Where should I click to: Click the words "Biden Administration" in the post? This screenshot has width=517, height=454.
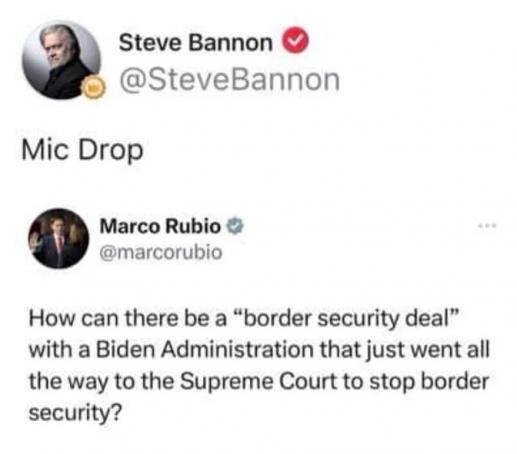(x=205, y=350)
